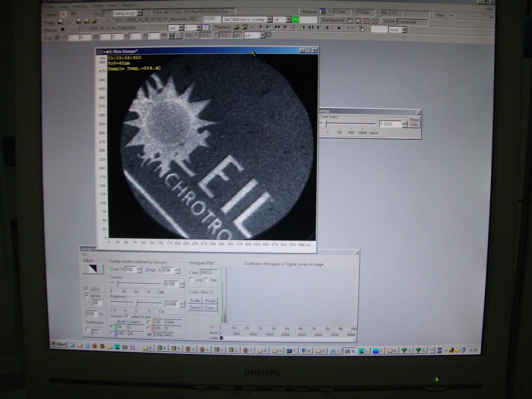The width and height of the screenshot is (532, 399).
Task: Click the first Background toolbar icon
Action: [x=350, y=21]
